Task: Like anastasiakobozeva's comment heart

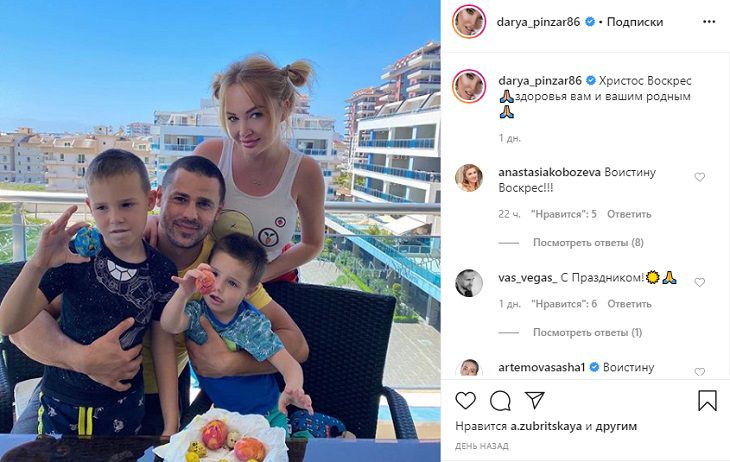Action: point(699,177)
